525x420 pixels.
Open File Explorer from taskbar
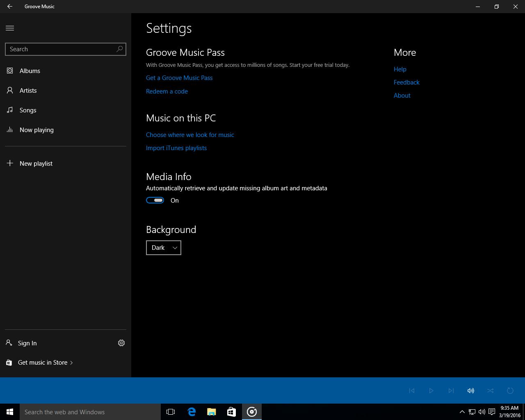tap(212, 412)
